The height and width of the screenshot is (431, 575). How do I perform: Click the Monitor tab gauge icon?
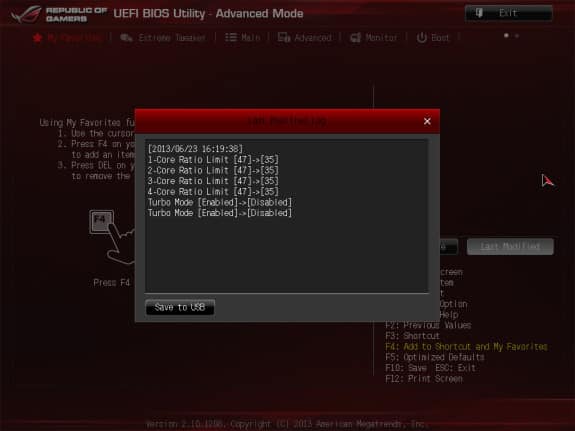(x=356, y=37)
